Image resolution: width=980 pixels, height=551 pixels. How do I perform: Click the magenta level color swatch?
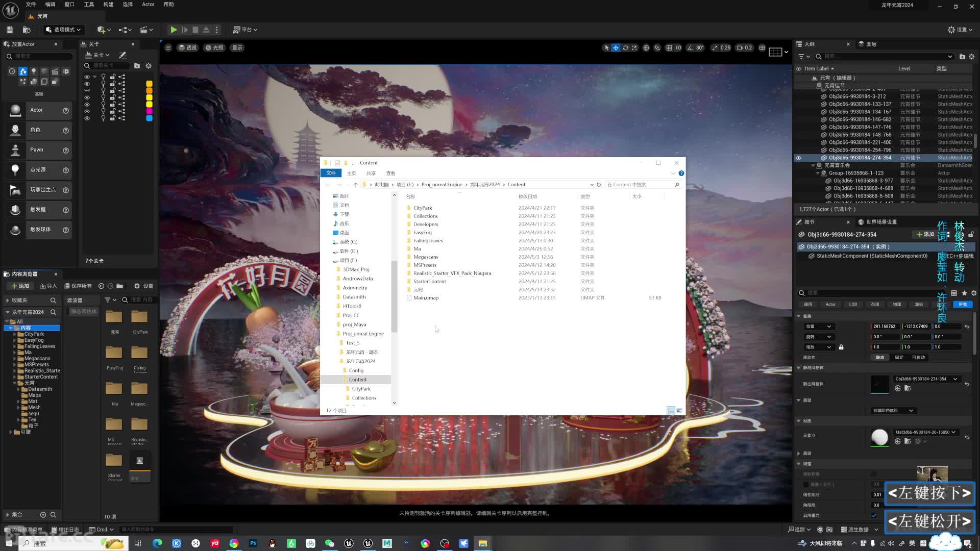pyautogui.click(x=149, y=111)
